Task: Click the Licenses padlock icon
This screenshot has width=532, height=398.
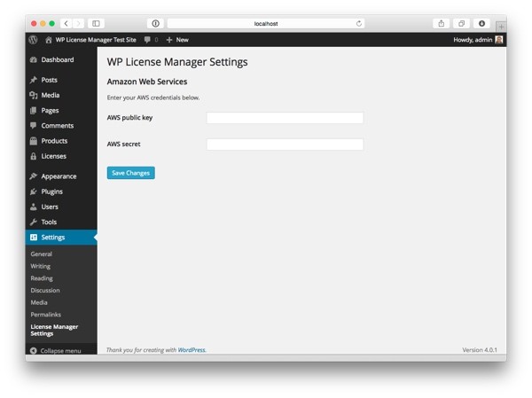Action: coord(34,156)
